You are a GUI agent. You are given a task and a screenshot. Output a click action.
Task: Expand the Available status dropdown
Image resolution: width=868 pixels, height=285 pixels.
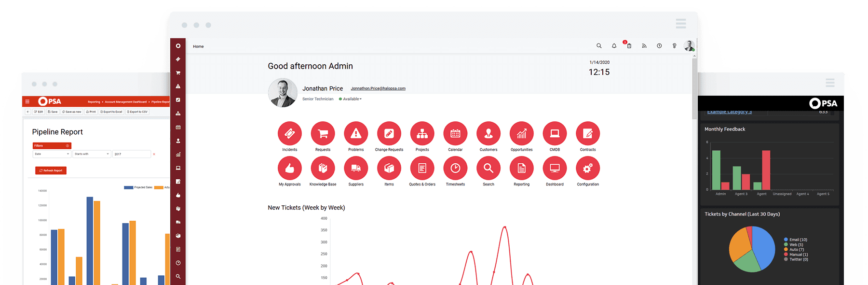pyautogui.click(x=351, y=99)
